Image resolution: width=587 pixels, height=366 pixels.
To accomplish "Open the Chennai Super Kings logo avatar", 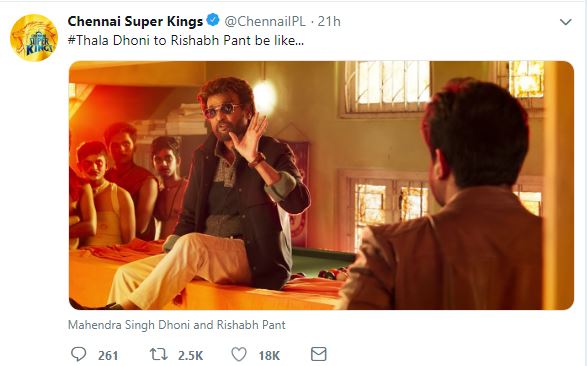I will click(x=34, y=38).
